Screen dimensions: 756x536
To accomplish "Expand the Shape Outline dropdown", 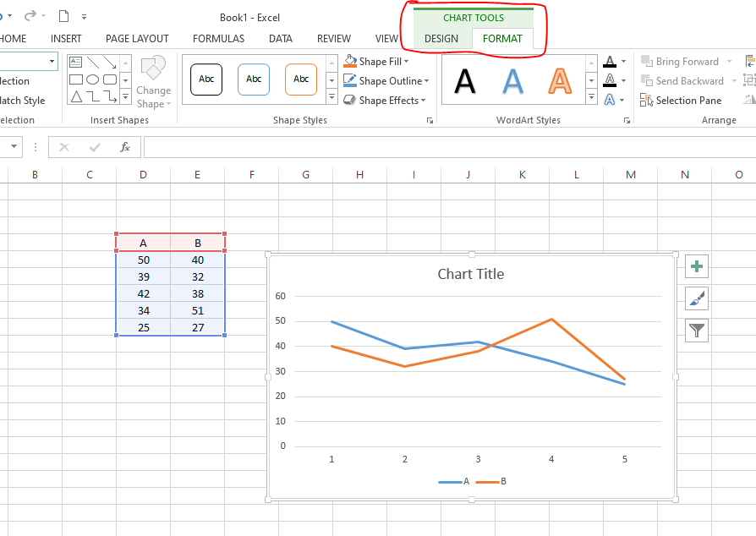I will [426, 81].
